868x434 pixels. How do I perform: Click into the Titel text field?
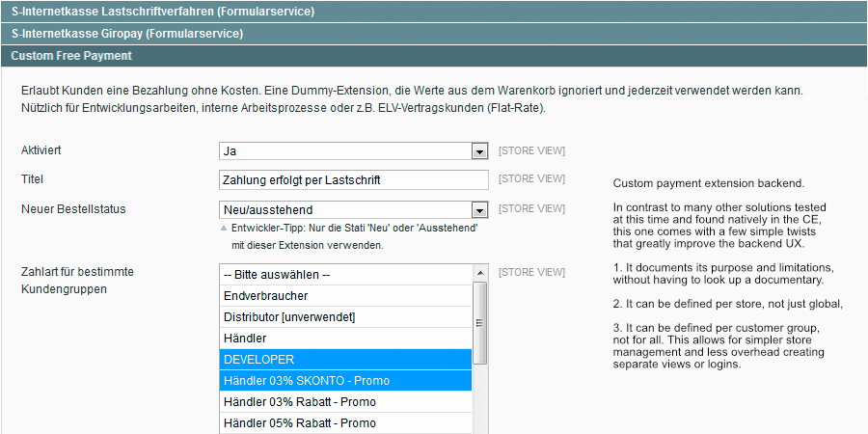click(x=354, y=180)
